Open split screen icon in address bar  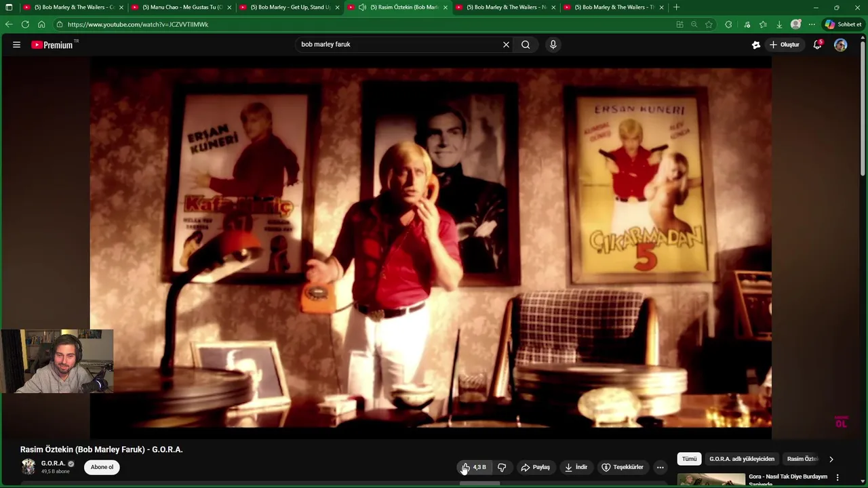pos(679,24)
